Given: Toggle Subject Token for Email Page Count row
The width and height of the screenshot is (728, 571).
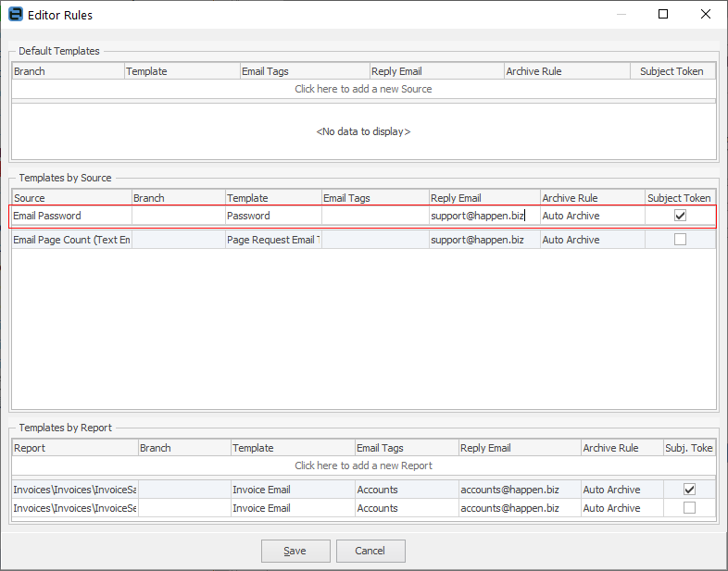Looking at the screenshot, I should tap(680, 240).
